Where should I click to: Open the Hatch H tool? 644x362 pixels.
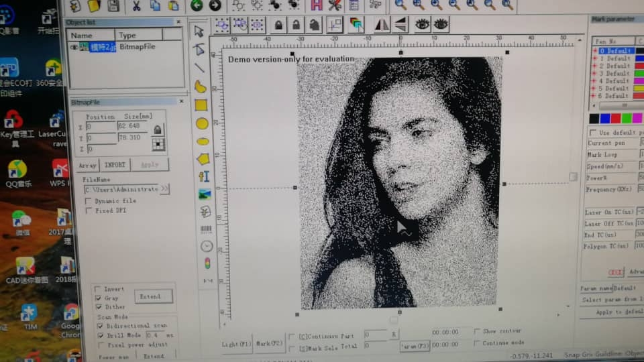316,5
